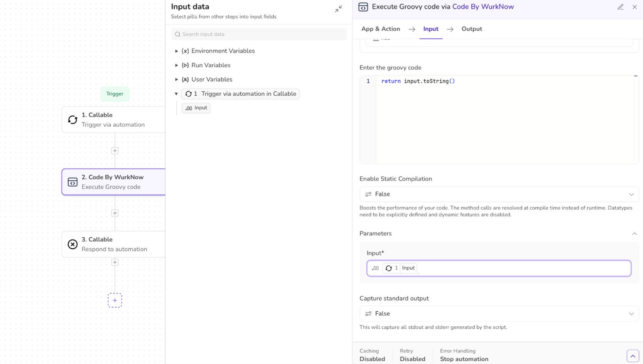This screenshot has height=364, width=643.
Task: Click Trigger via automation in Callable pill
Action: (240, 94)
